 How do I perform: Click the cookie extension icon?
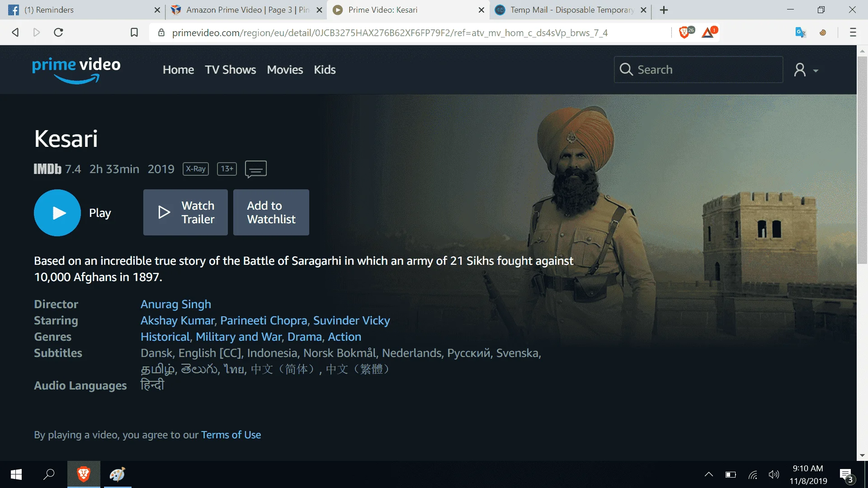click(823, 33)
